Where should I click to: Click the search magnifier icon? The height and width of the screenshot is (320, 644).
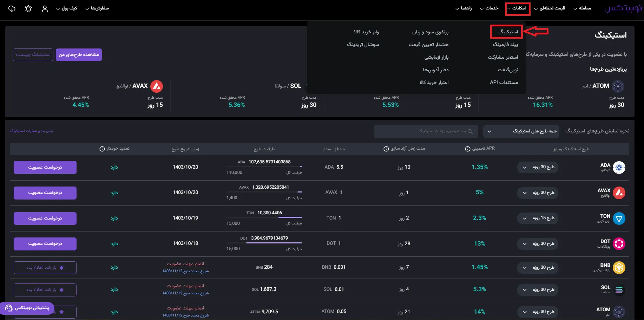[471, 131]
